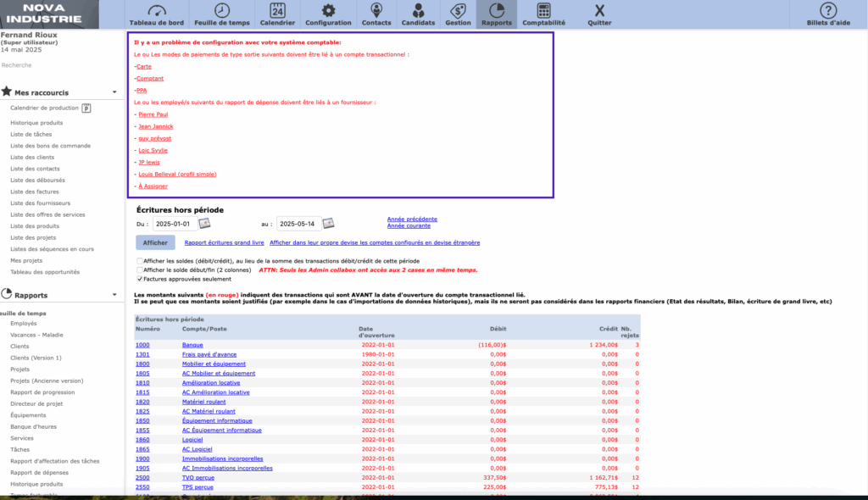This screenshot has height=500, width=868.
Task: Click the Du start date field
Action: point(174,224)
